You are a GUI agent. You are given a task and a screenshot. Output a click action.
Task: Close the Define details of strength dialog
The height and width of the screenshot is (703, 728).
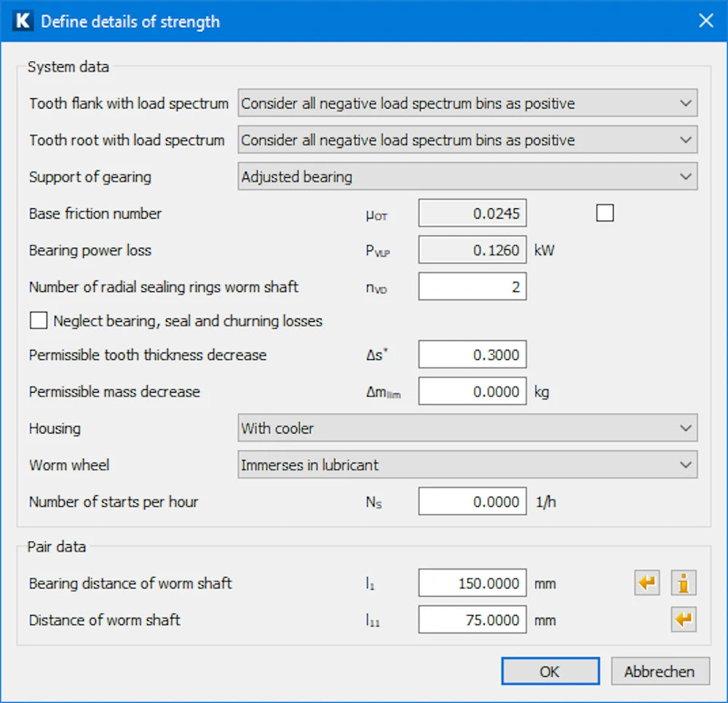click(705, 21)
